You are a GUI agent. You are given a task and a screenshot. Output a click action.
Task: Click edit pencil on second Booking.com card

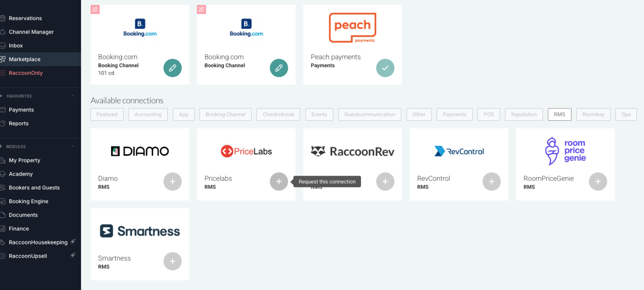279,68
